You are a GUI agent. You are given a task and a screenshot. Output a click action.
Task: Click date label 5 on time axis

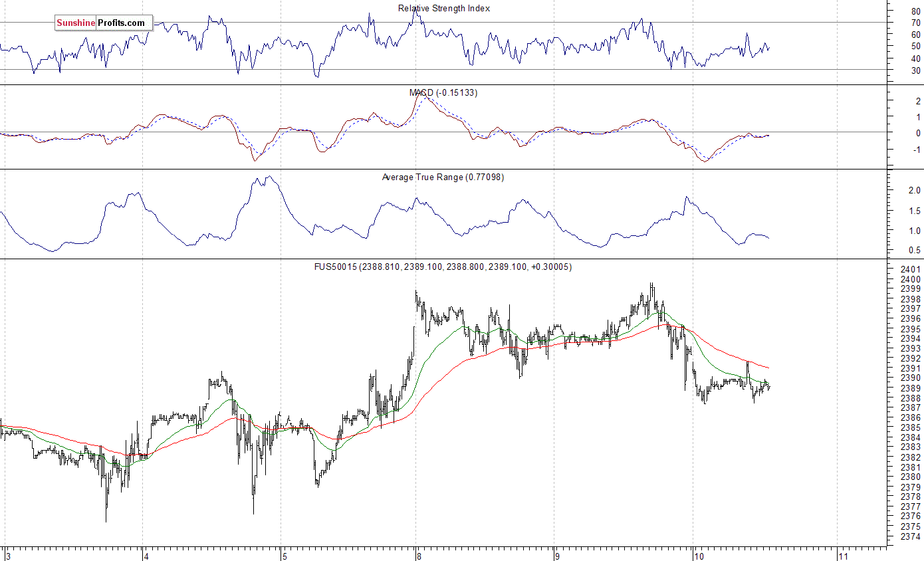tap(284, 556)
